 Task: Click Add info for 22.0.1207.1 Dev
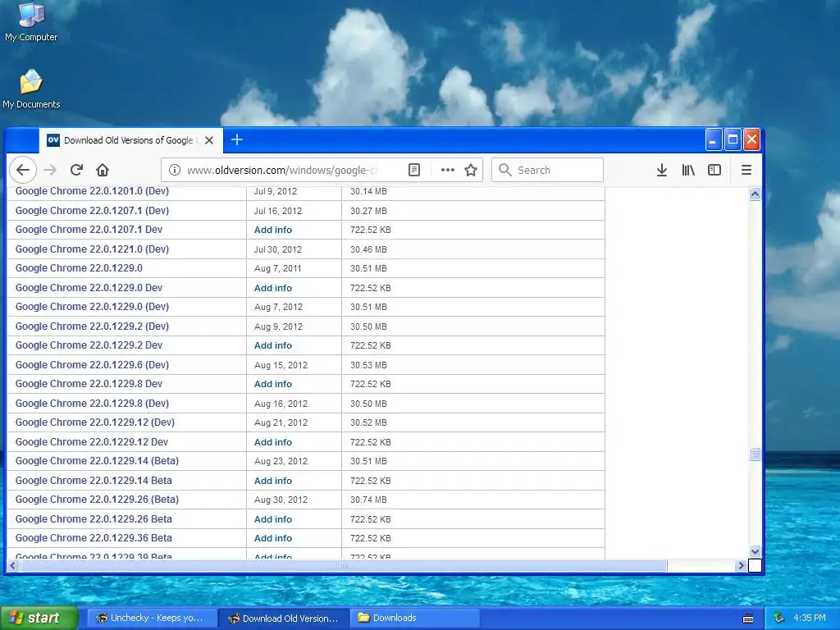point(273,230)
